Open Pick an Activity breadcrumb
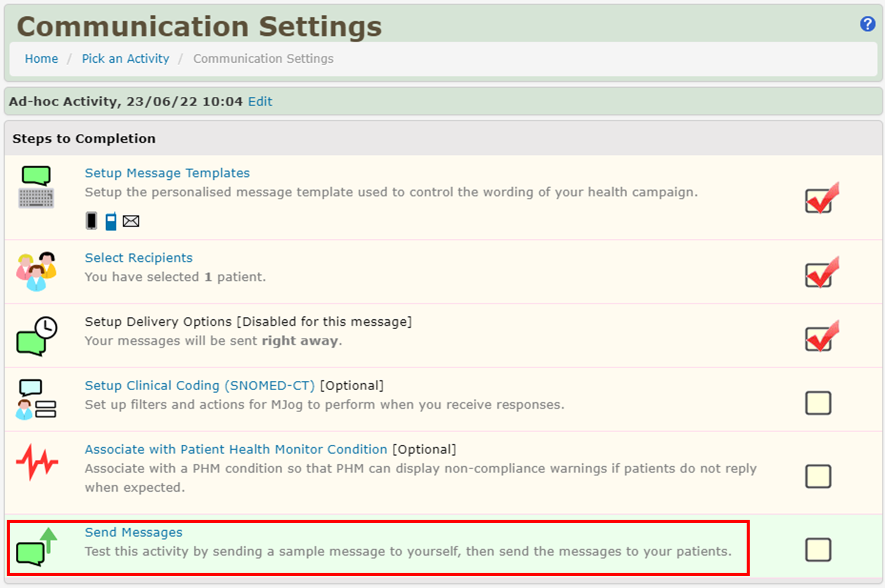The height and width of the screenshot is (588, 885). [126, 58]
